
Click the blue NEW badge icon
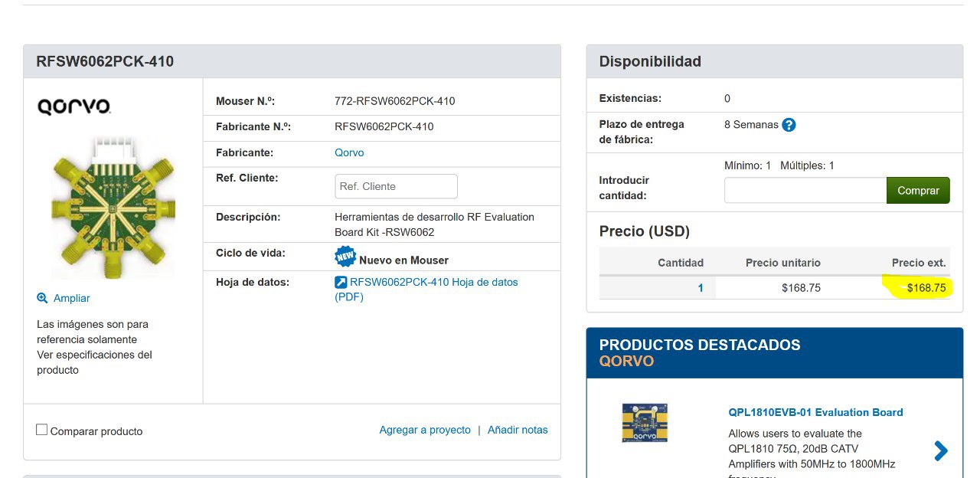pyautogui.click(x=345, y=256)
